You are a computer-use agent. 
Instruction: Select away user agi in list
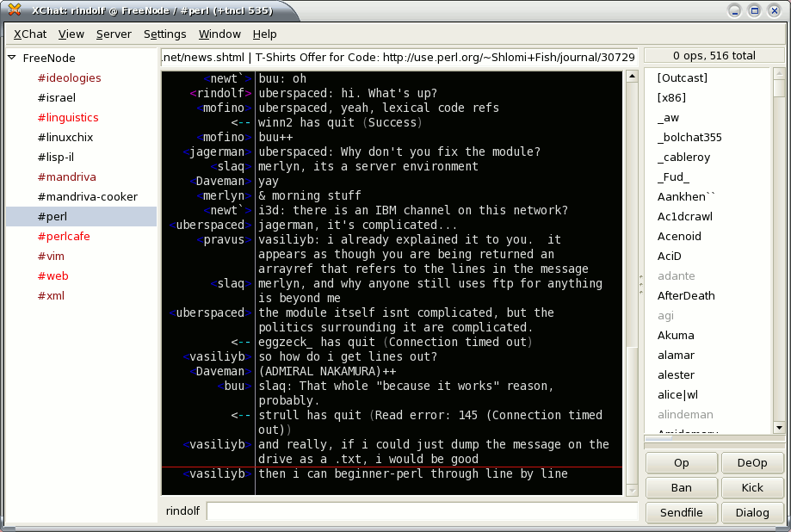click(x=665, y=315)
